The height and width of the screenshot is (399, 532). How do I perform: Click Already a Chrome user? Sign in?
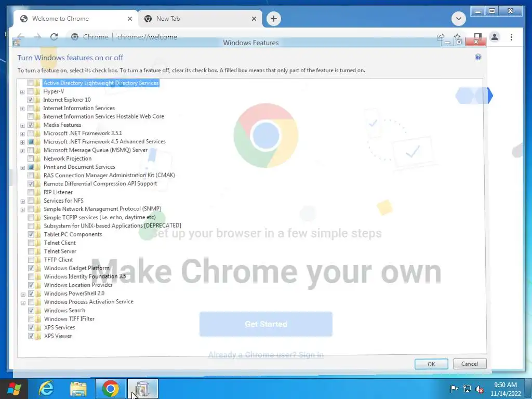pyautogui.click(x=265, y=355)
